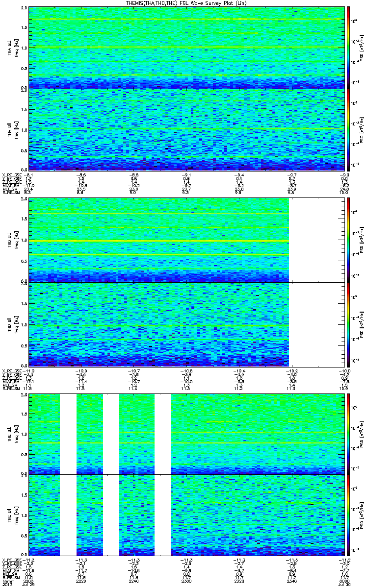The height and width of the screenshot is (588, 368).
Task: Click the hhmm time format label
Action: tap(8, 581)
